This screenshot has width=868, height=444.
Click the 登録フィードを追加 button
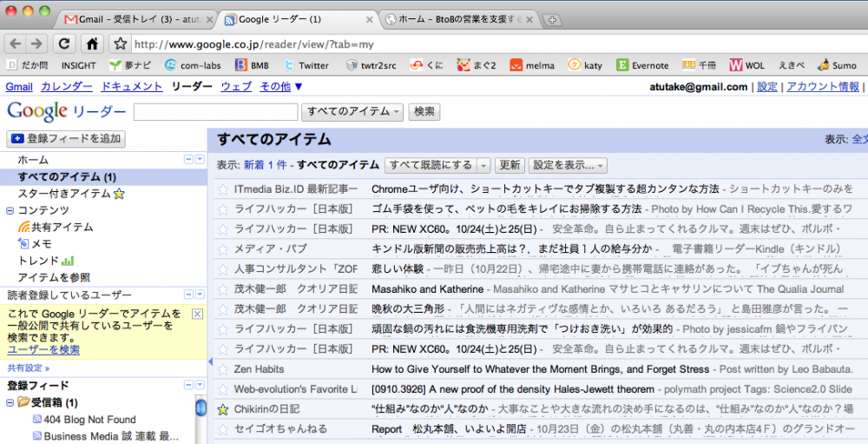[66, 138]
